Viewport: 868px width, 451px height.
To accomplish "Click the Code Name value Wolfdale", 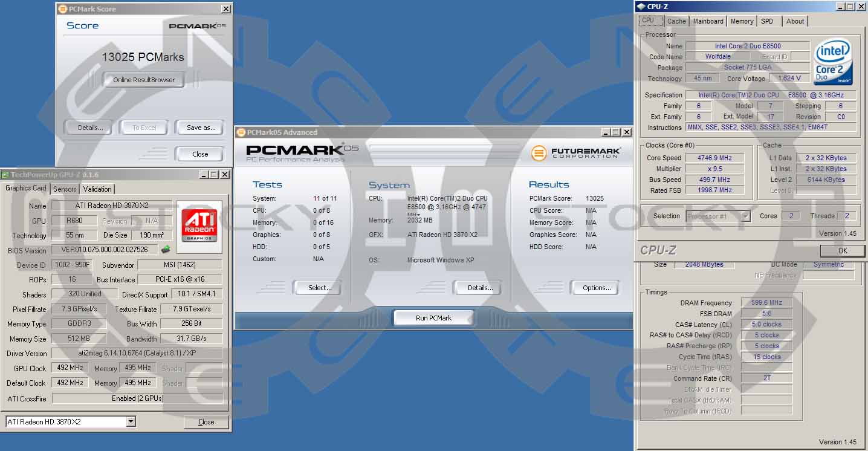I will [x=717, y=57].
